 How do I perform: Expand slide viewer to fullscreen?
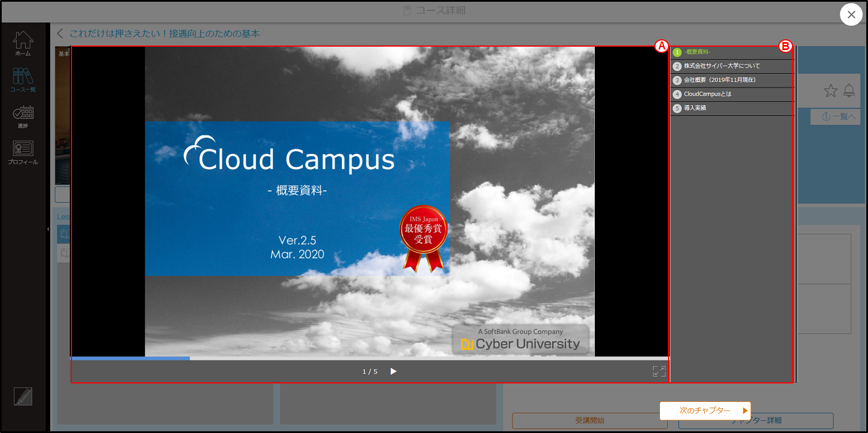659,371
